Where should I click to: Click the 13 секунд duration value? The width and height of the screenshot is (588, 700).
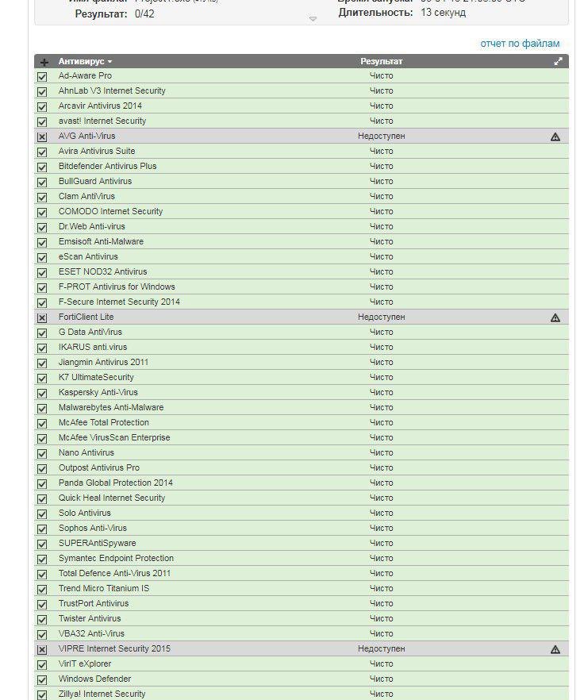444,13
